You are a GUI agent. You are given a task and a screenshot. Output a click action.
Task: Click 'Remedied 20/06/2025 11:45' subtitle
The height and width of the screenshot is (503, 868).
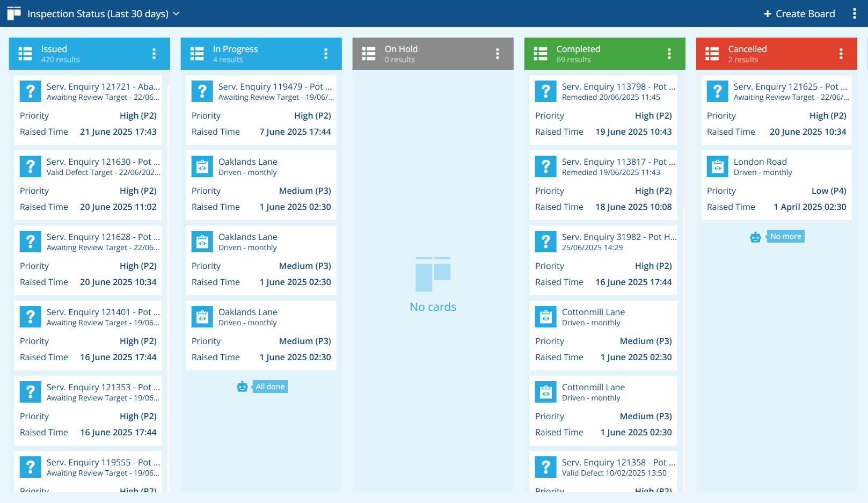tap(611, 97)
